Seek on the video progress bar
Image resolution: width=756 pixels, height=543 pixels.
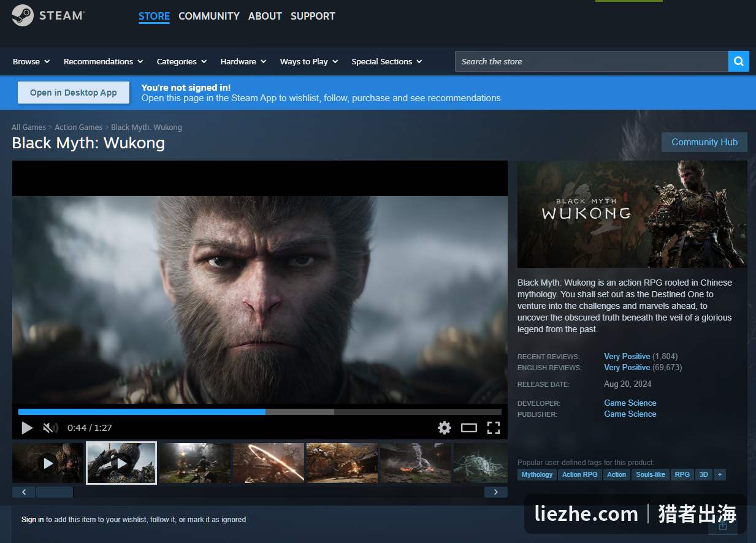click(260, 412)
